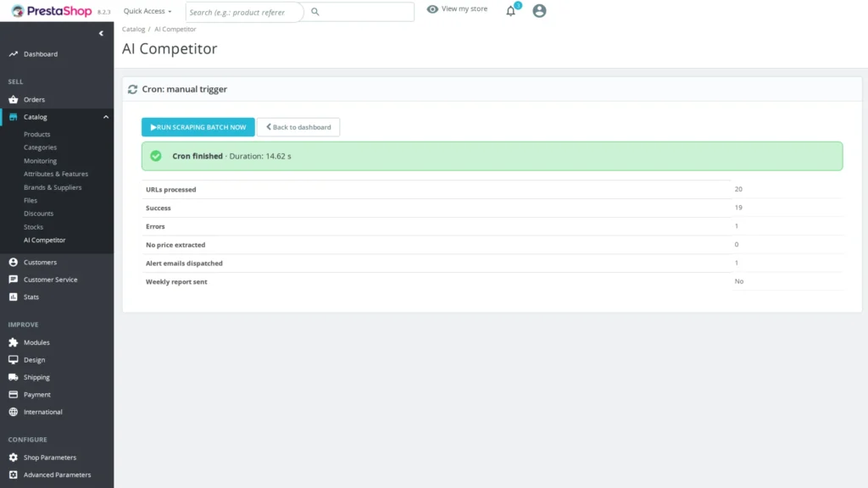This screenshot has width=868, height=488.
Task: Open the Stats menu item
Action: coord(31,297)
